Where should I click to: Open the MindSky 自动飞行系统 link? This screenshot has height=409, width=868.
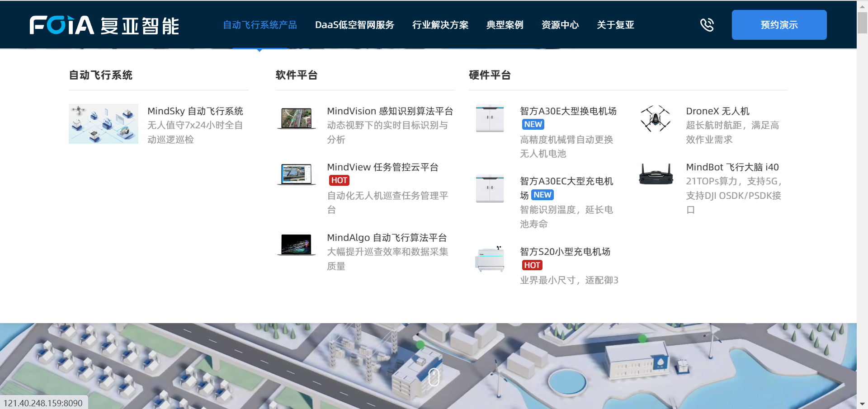[195, 111]
